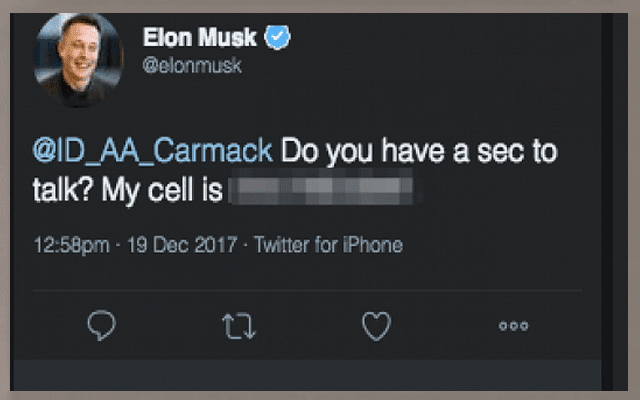Click the word "Musk" in the header
The image size is (640, 400).
[x=230, y=39]
